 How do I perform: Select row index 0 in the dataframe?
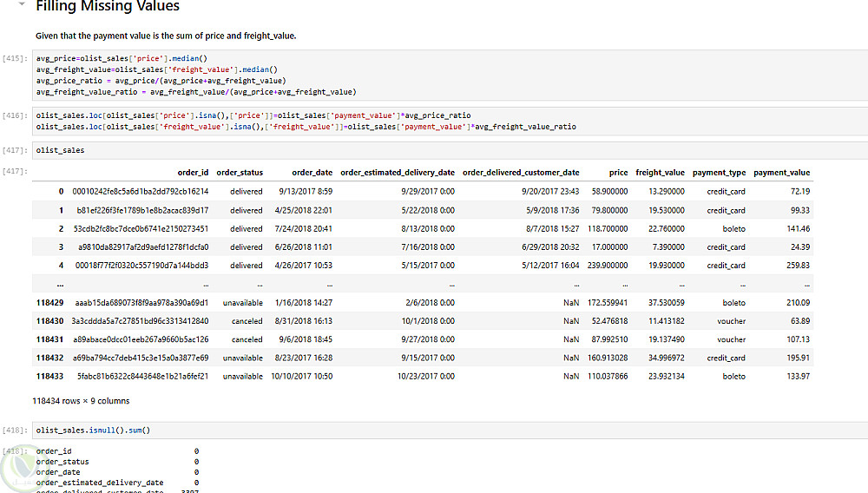61,191
